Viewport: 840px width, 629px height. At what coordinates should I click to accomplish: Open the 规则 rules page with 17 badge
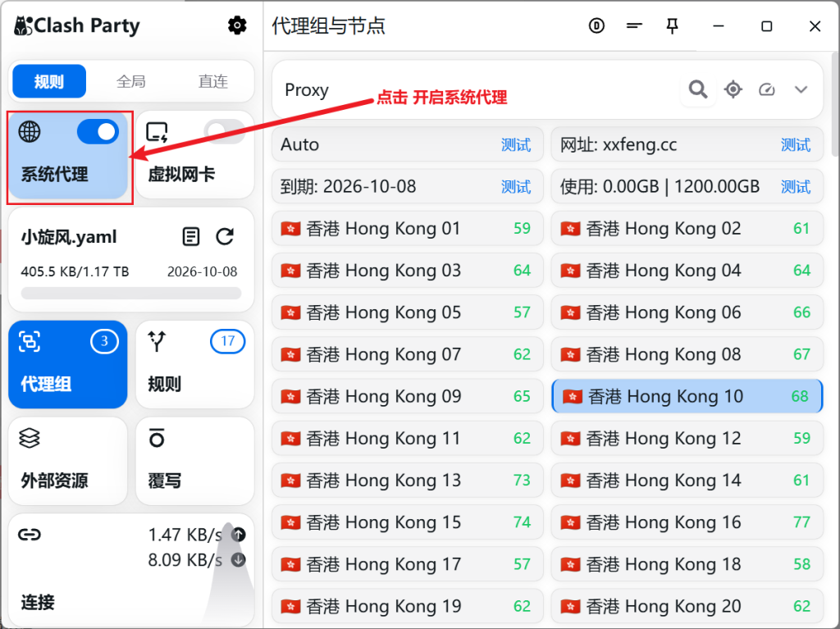point(194,364)
